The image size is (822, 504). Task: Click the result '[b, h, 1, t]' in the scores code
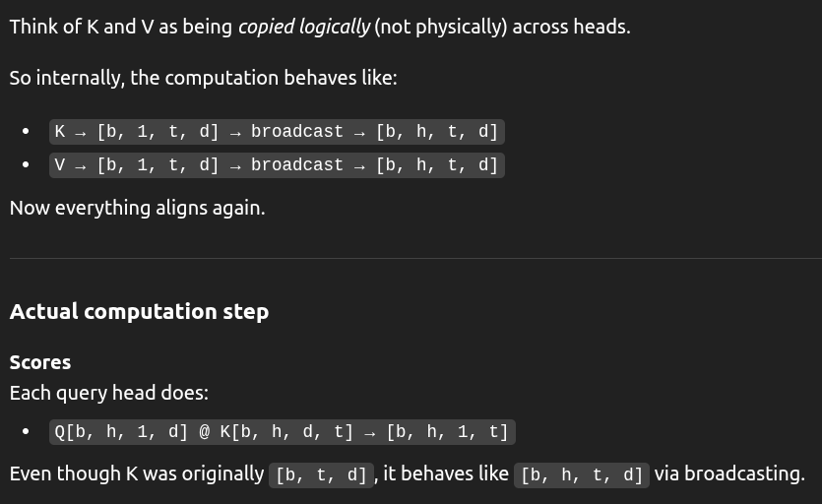coord(447,432)
